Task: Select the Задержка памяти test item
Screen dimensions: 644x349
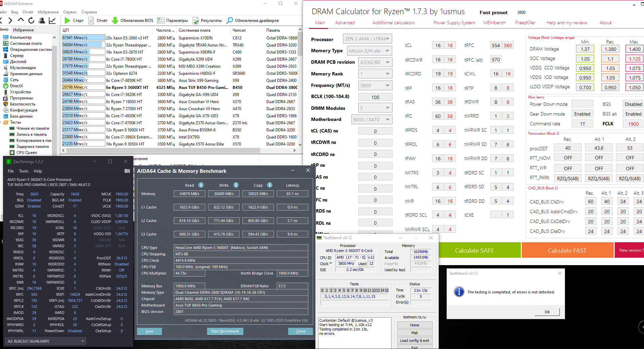Action: 32,147
